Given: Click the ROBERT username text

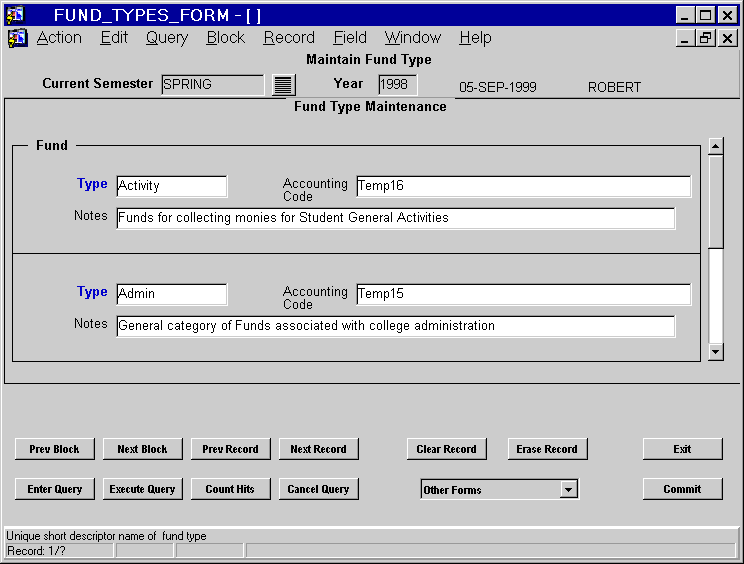Looking at the screenshot, I should [x=614, y=87].
